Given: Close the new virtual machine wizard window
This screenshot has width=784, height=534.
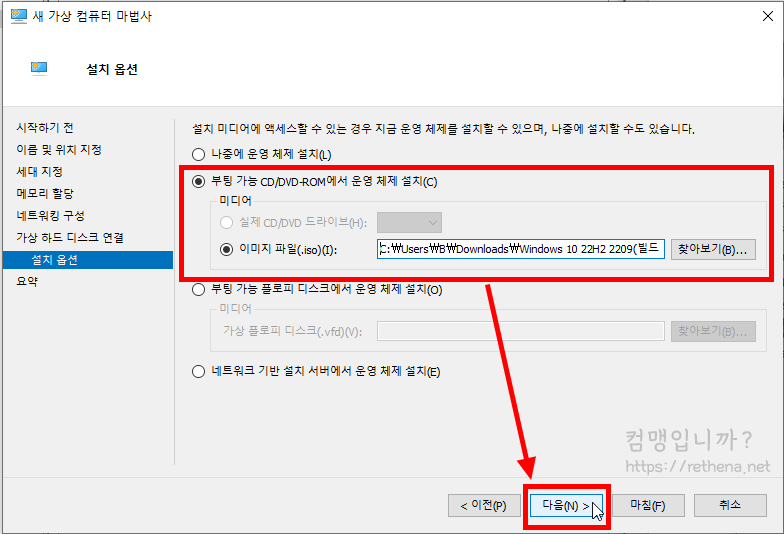Looking at the screenshot, I should click(768, 16).
